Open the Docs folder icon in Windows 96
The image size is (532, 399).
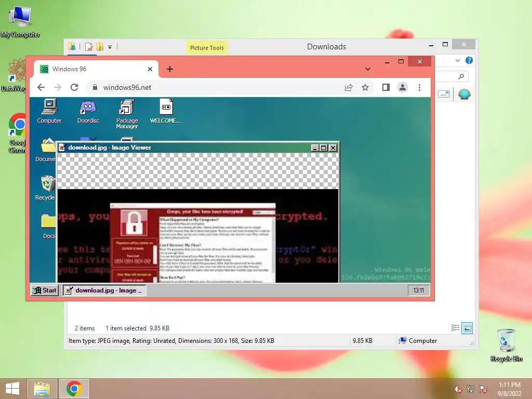pos(48,226)
